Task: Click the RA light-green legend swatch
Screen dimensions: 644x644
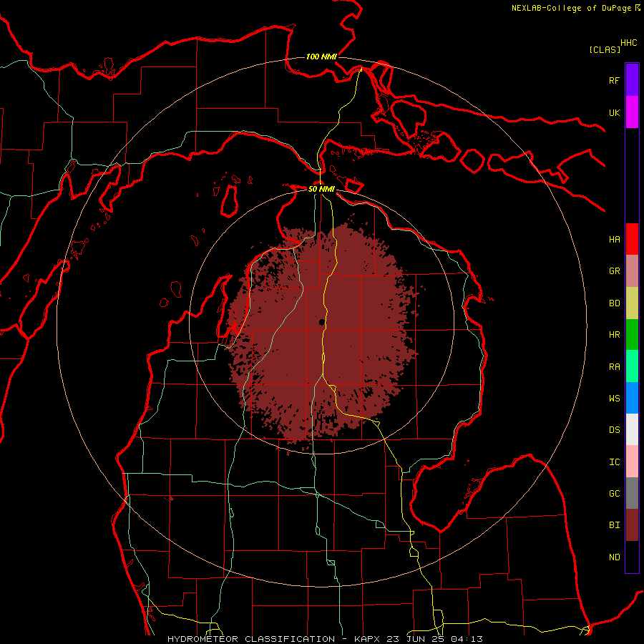Action: point(632,366)
